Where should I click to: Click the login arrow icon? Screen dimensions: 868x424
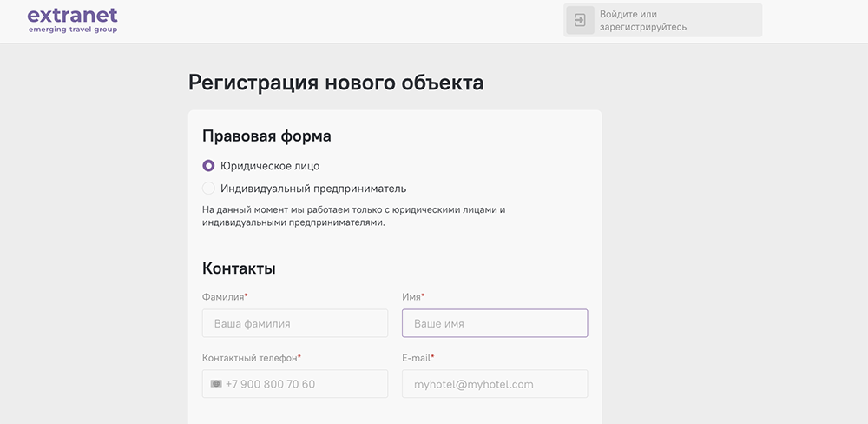click(x=580, y=20)
